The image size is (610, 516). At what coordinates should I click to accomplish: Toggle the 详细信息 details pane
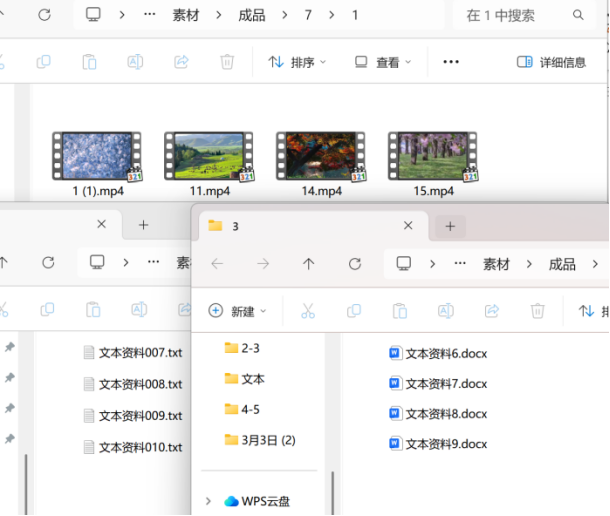(551, 62)
